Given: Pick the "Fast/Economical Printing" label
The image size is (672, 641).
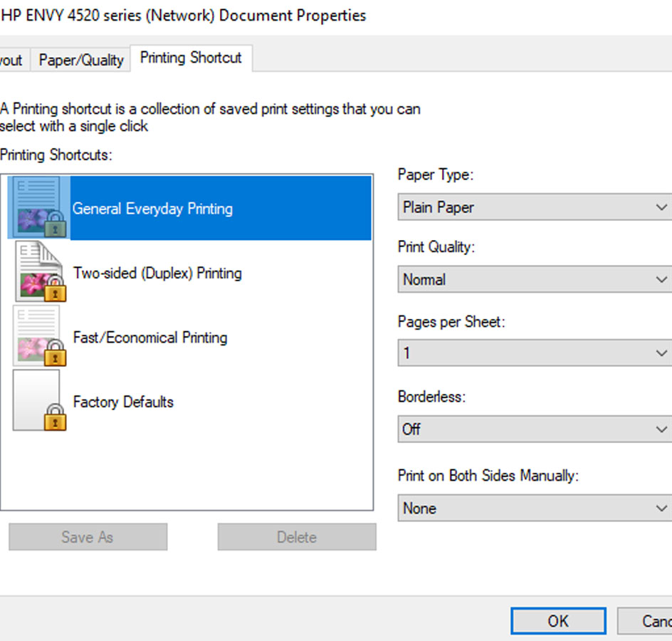Looking at the screenshot, I should pyautogui.click(x=150, y=338).
